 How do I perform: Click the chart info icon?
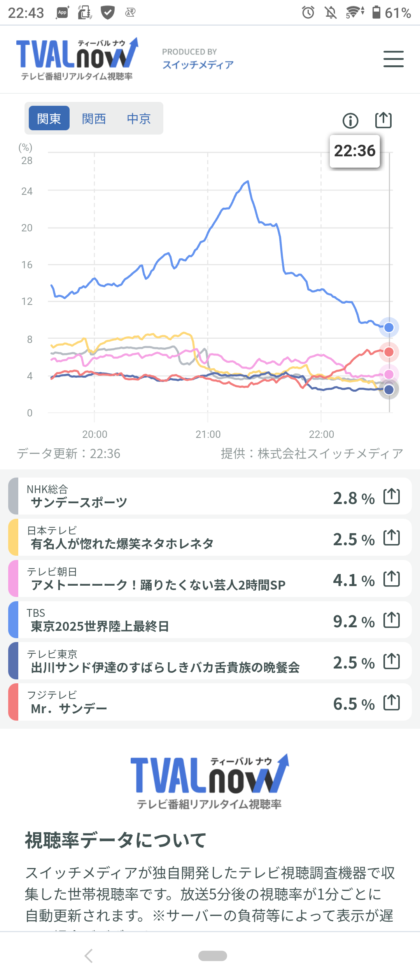pos(350,121)
